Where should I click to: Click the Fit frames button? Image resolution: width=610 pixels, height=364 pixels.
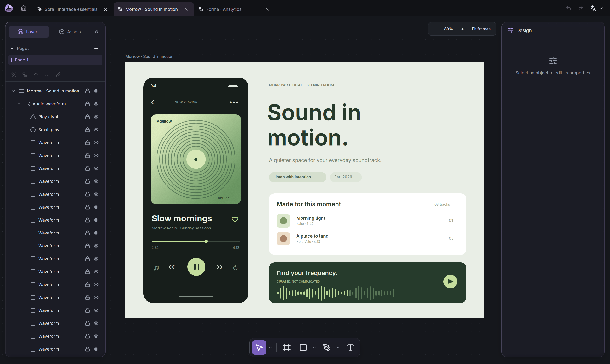[481, 29]
